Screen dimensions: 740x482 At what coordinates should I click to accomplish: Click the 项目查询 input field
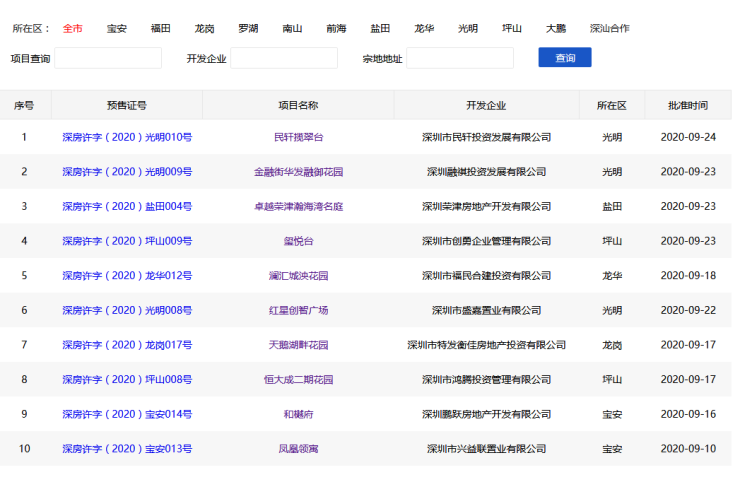(108, 58)
